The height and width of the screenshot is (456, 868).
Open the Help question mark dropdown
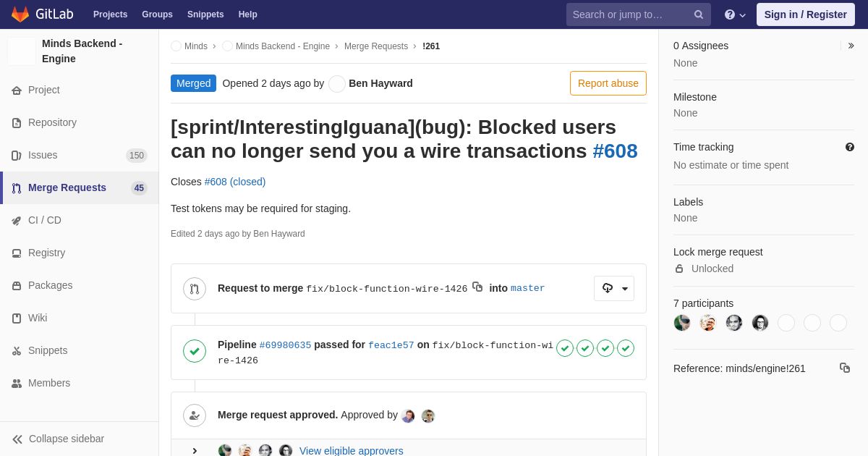735,14
